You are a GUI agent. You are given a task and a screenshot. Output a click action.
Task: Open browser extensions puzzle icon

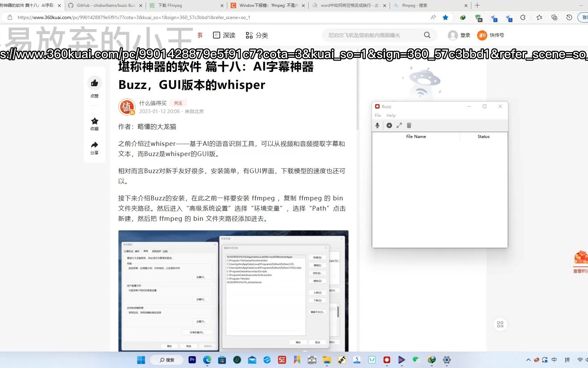click(523, 17)
